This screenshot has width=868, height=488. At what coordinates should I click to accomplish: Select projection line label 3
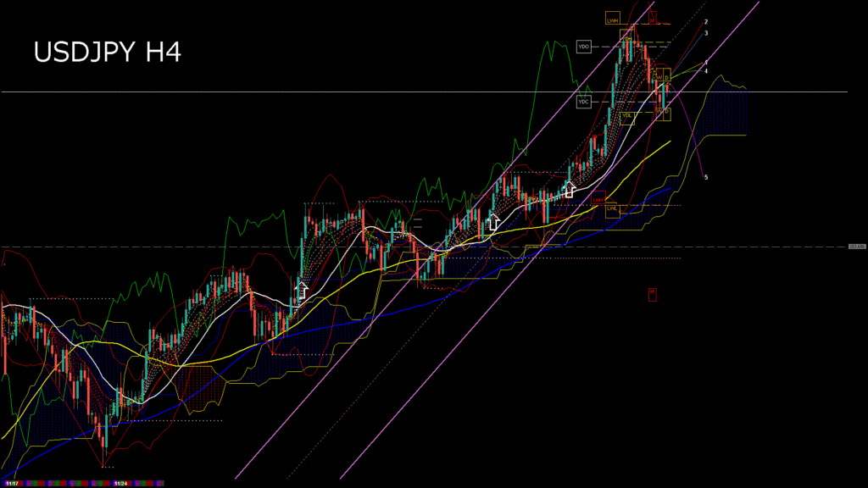[706, 33]
